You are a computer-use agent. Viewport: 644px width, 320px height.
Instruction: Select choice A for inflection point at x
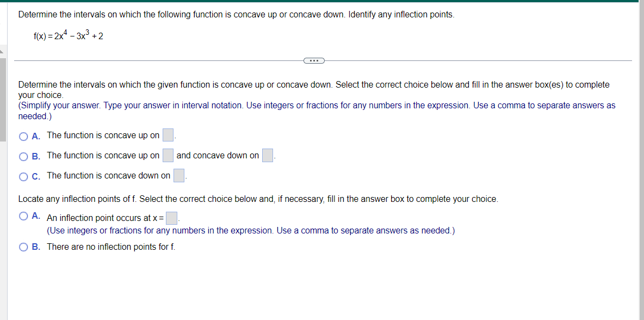pos(23,216)
